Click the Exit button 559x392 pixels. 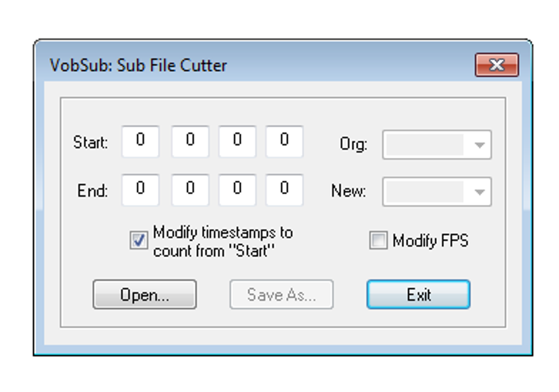(418, 295)
